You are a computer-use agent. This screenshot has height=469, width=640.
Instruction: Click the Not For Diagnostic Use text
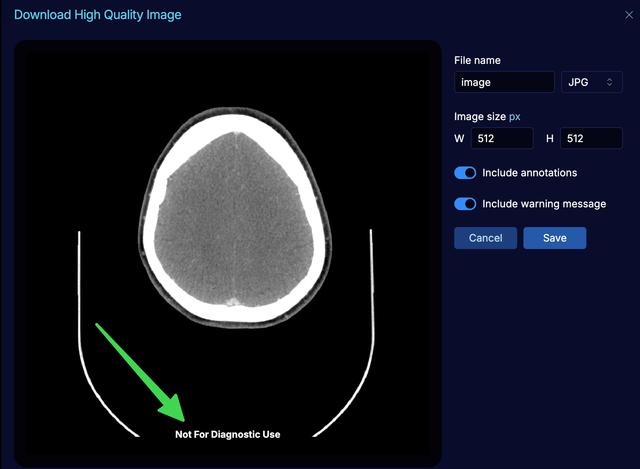point(228,435)
